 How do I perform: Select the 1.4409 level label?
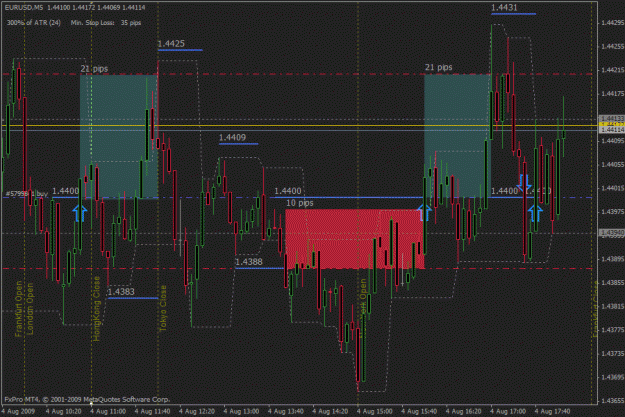click(x=232, y=138)
